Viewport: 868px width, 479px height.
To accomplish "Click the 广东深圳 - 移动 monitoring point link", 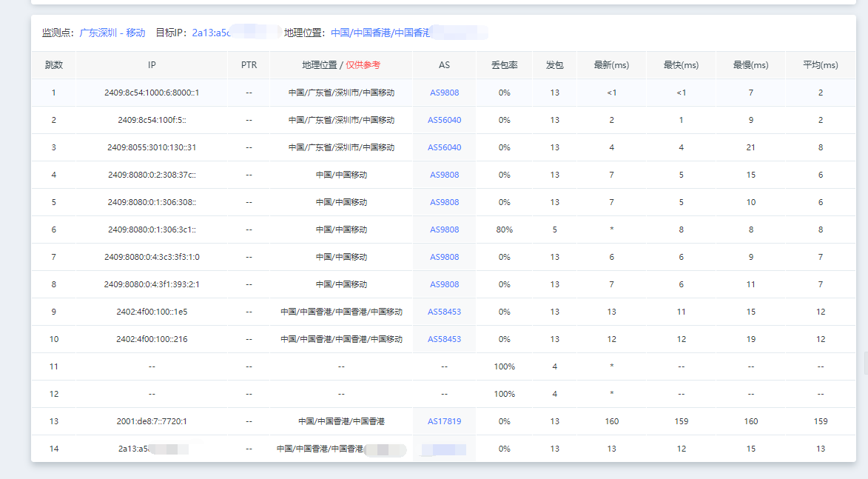I will pos(112,33).
